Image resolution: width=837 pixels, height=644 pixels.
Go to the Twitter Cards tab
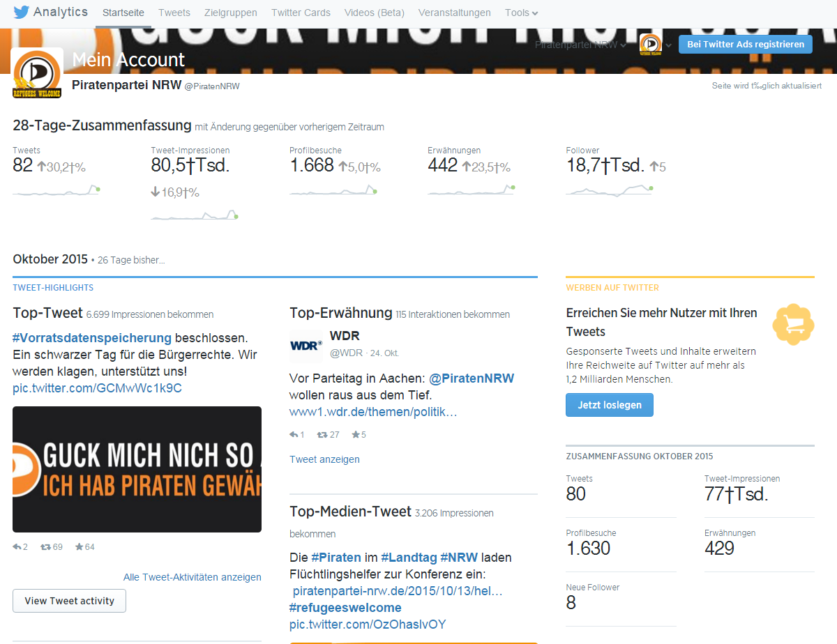301,13
